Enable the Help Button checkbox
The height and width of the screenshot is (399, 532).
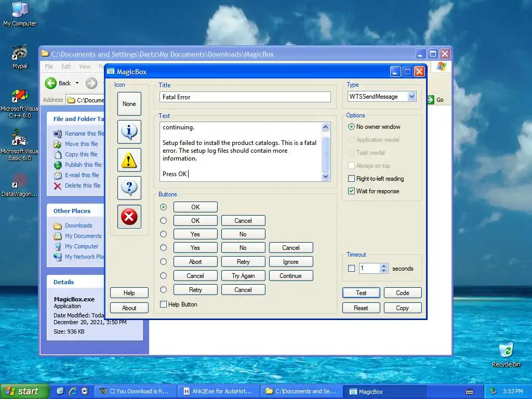point(164,304)
